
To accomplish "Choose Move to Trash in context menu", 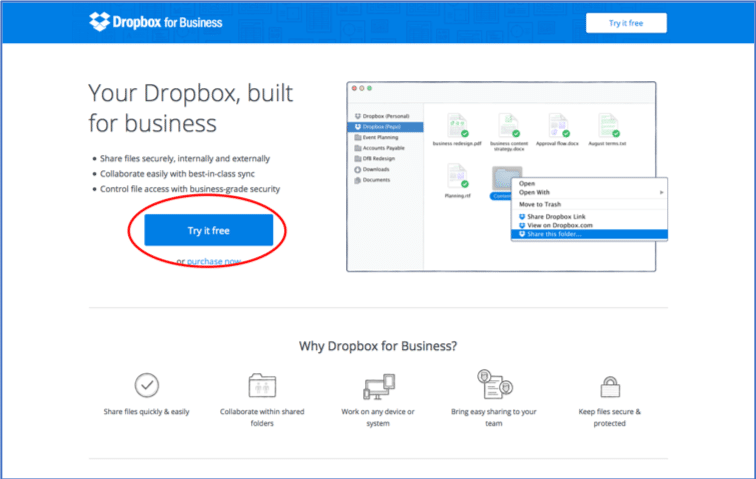I will tap(540, 205).
